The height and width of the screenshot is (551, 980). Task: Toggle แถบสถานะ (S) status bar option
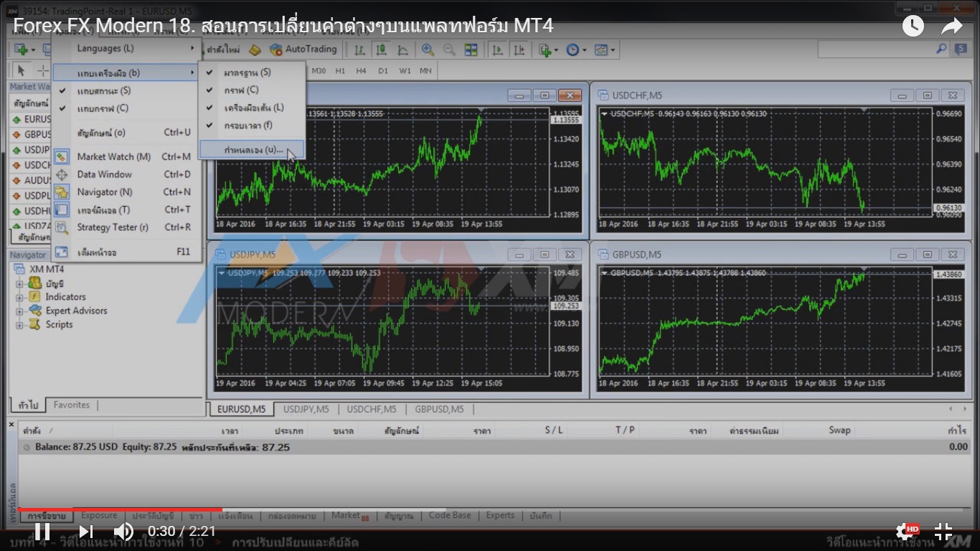click(x=126, y=90)
